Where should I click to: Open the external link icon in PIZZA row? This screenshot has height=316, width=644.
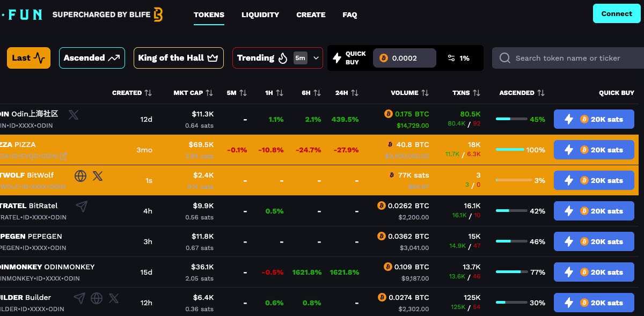coord(63,156)
